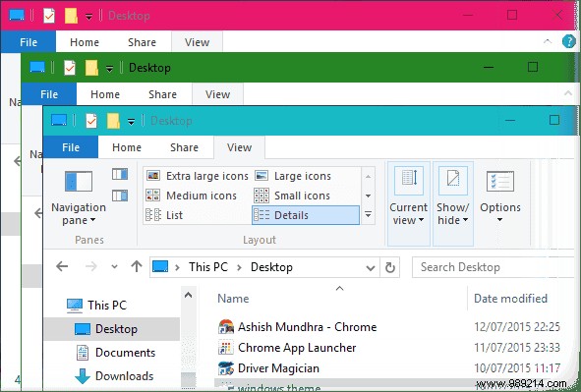Screen dimensions: 581x392
Task: Switch to Home tab in green window
Action: click(105, 94)
